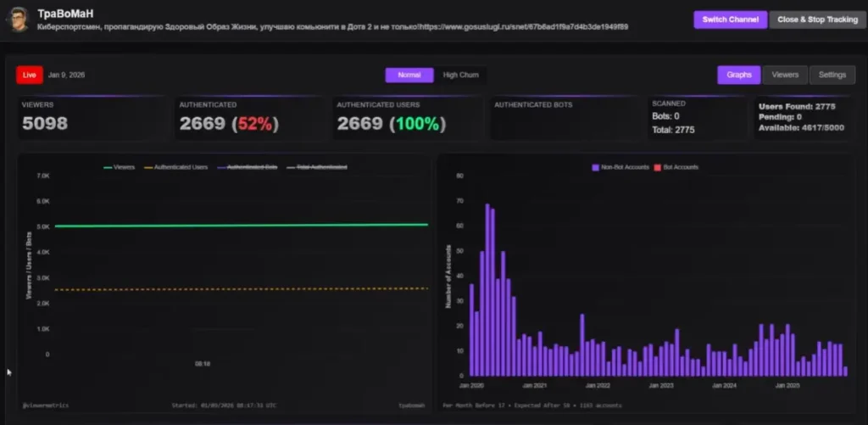This screenshot has width=868, height=425.
Task: Click the Viewers 5098 stat card
Action: click(93, 118)
